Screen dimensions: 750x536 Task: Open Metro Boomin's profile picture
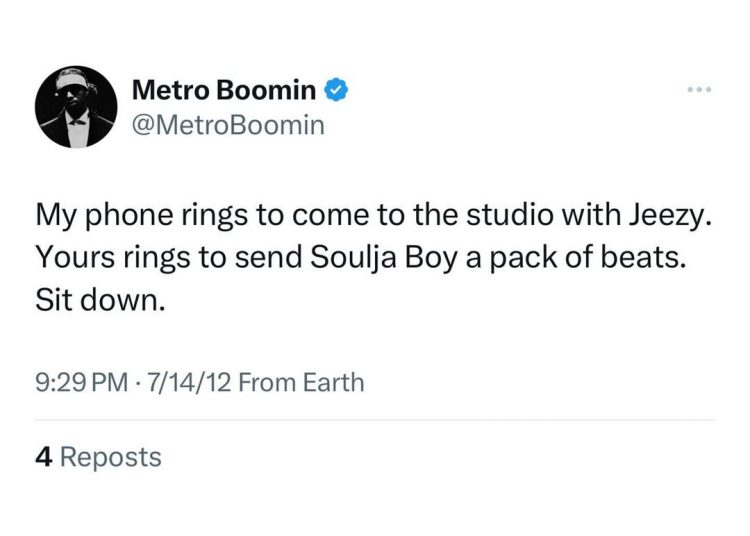click(76, 108)
